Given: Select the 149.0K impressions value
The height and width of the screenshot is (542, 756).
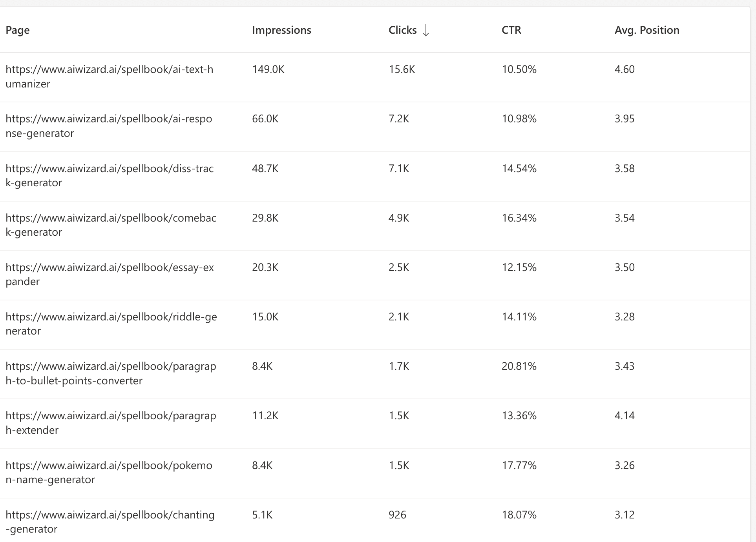Looking at the screenshot, I should coord(268,69).
